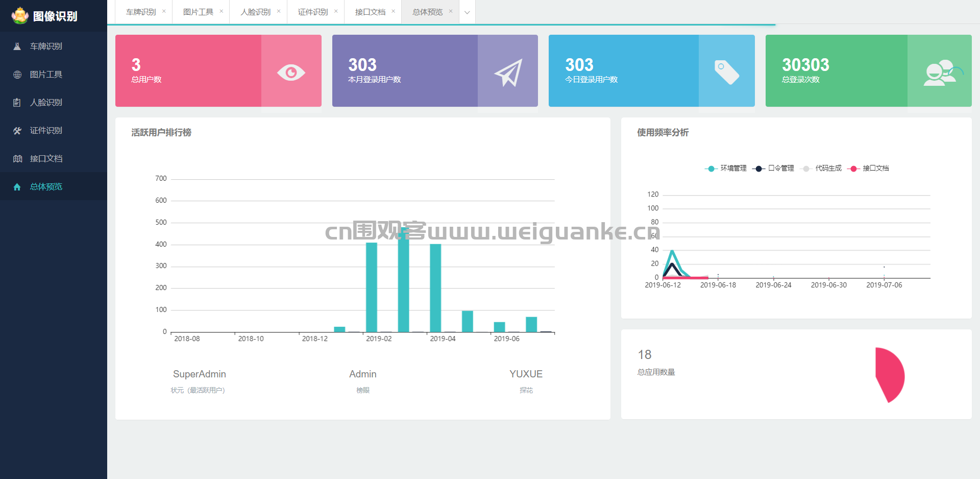Close the 接口文档 tab

393,11
